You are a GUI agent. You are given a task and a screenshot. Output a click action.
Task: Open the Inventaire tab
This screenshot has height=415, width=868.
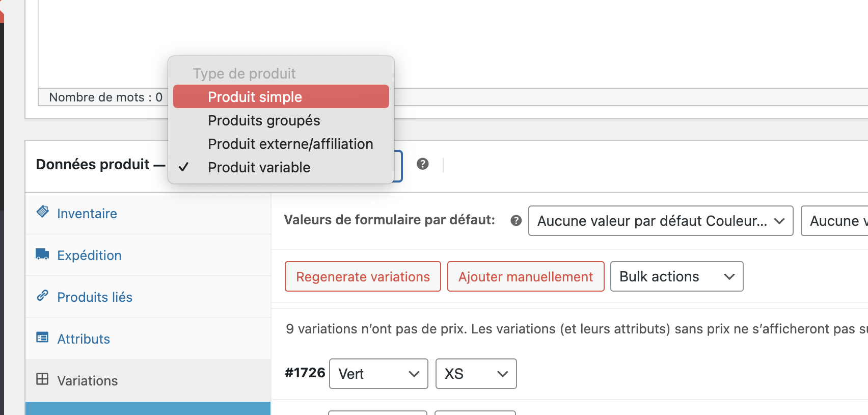tap(87, 214)
